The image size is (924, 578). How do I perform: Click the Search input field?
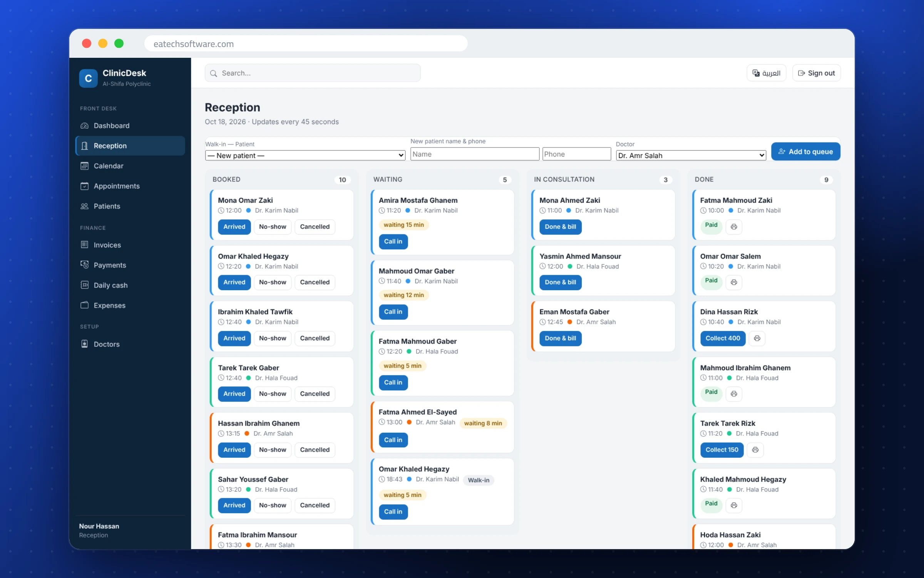(x=313, y=73)
